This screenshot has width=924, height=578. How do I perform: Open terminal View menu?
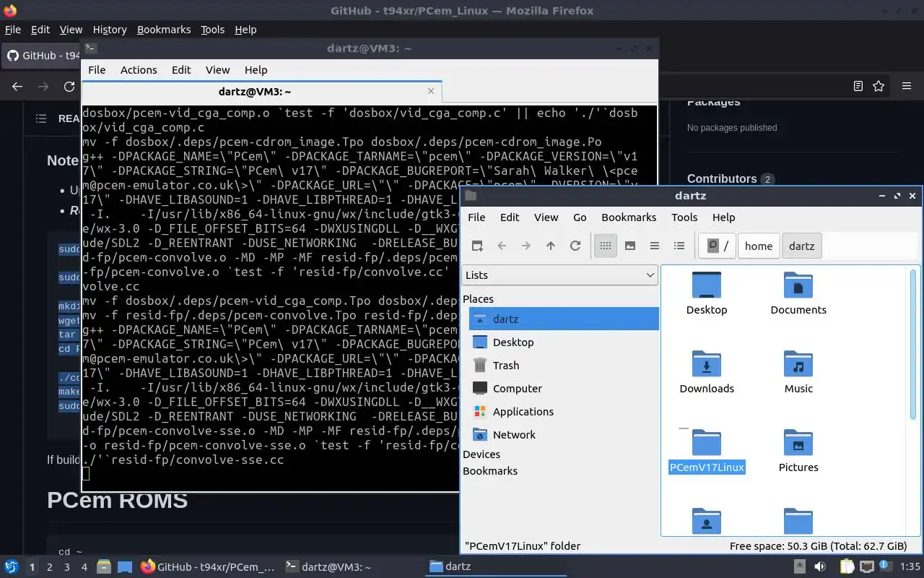coord(217,69)
